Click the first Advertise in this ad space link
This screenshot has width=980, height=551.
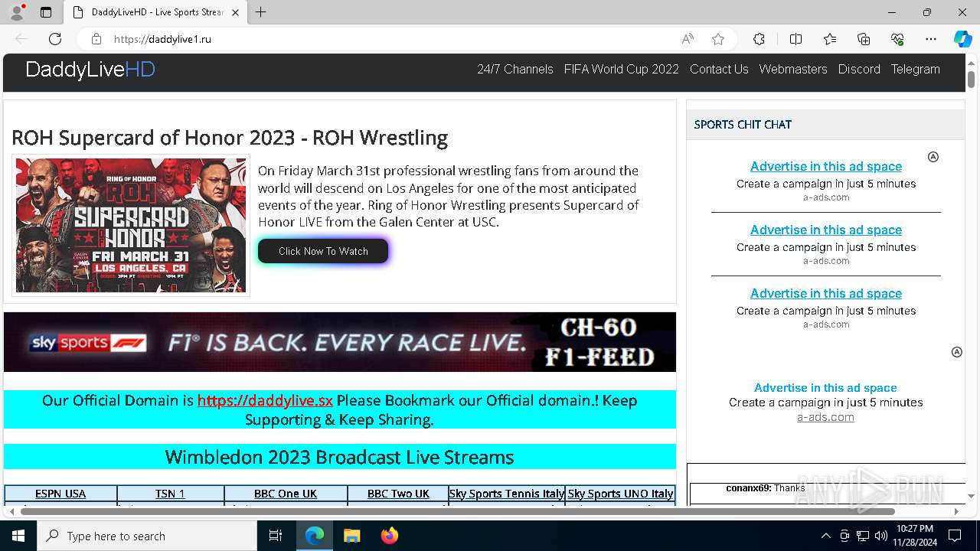(826, 166)
